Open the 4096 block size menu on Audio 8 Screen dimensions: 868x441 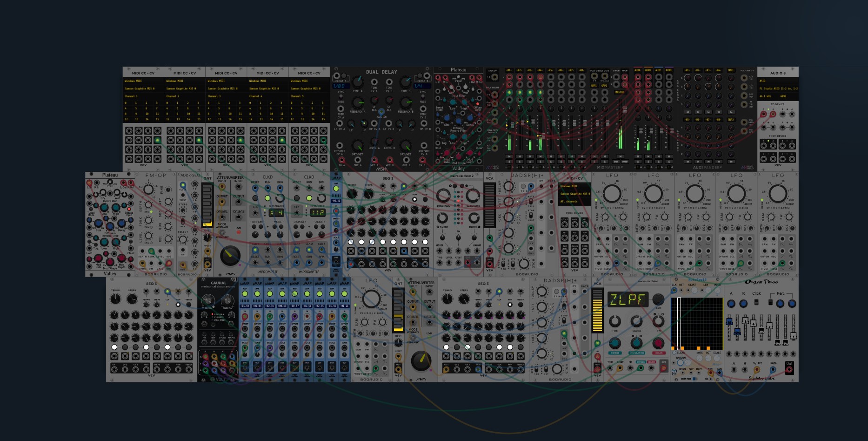(788, 96)
